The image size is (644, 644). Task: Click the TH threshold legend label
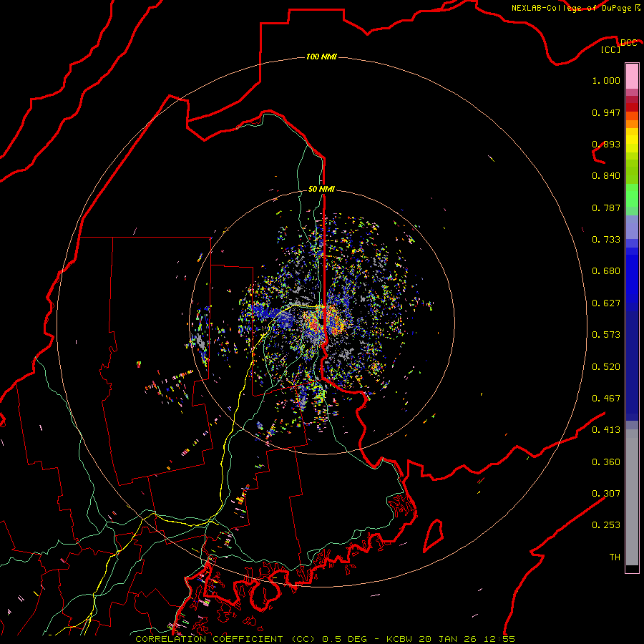click(x=615, y=557)
